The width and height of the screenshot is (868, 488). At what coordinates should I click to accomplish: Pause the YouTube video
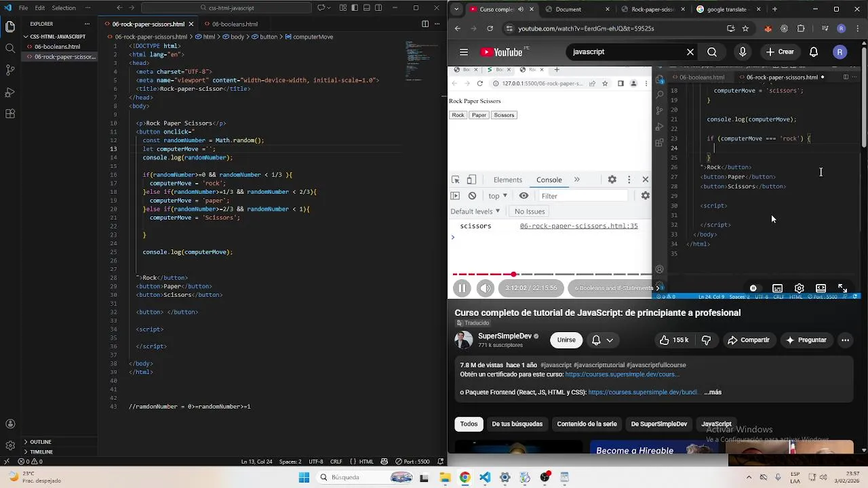pyautogui.click(x=462, y=288)
